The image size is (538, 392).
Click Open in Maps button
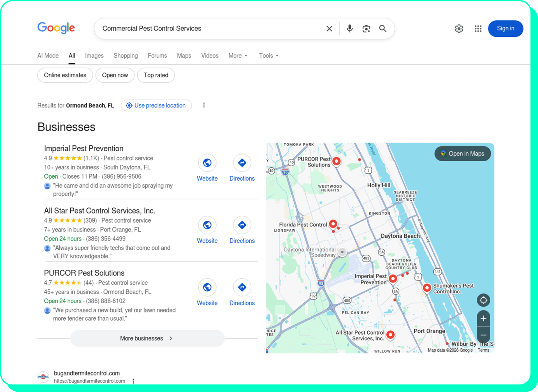pos(463,153)
